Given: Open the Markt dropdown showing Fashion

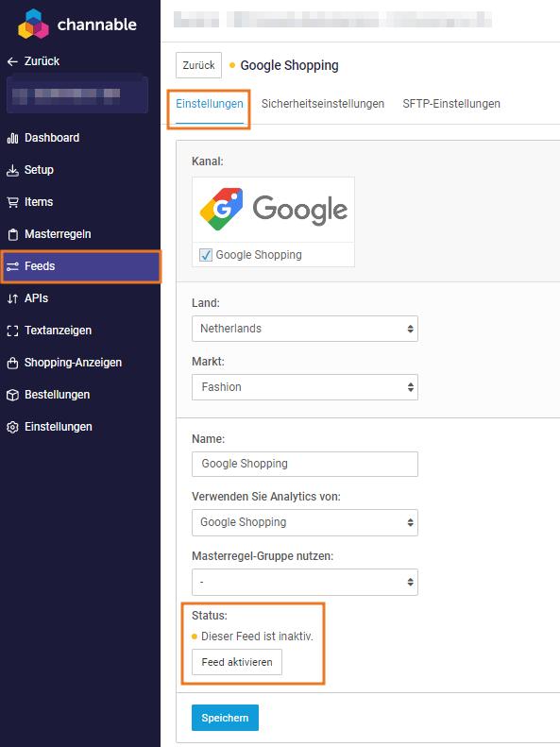Looking at the screenshot, I should [x=305, y=387].
